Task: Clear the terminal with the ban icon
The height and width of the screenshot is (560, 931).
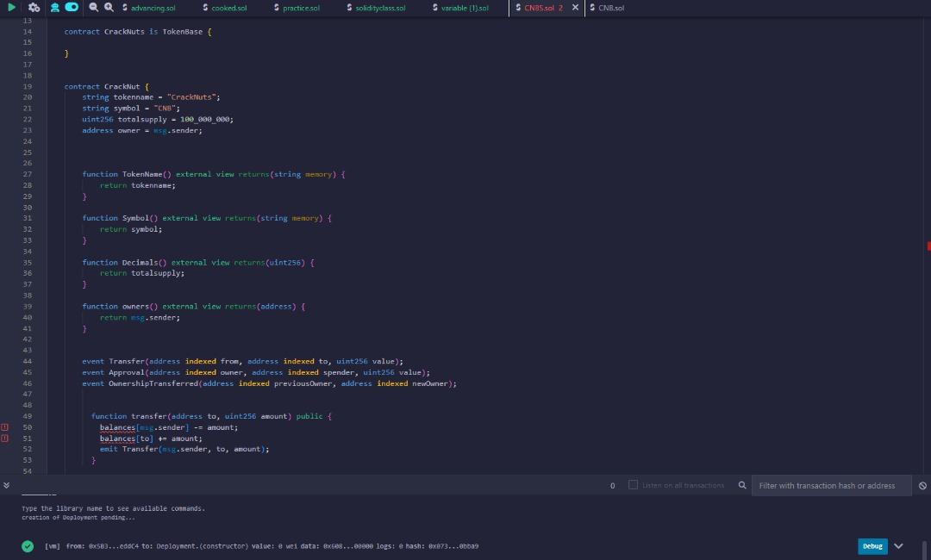Action: pyautogui.click(x=922, y=486)
